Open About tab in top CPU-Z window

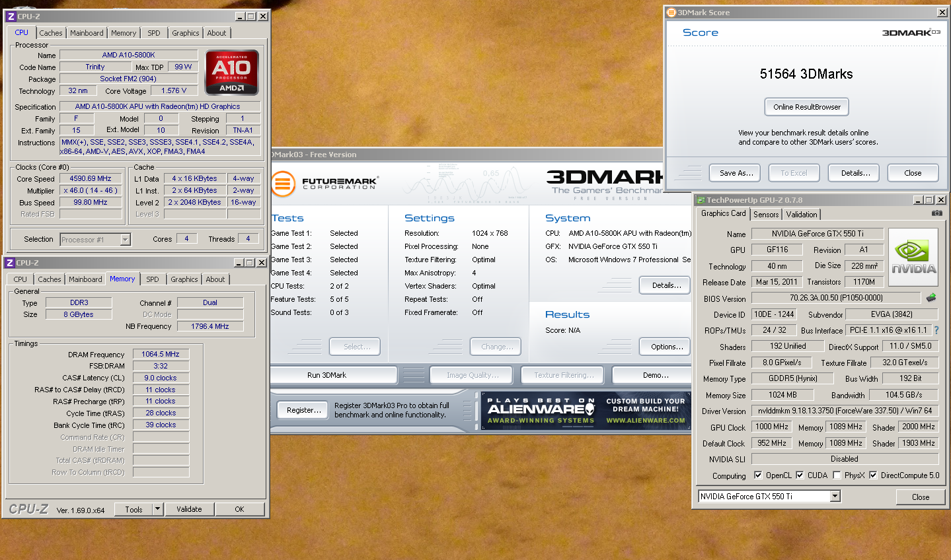(217, 33)
